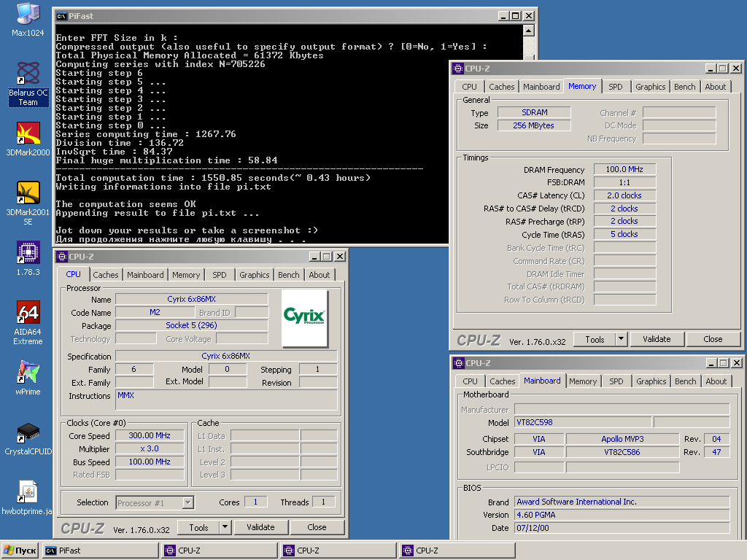
Task: Click the Multiplier x 3.0 value
Action: [150, 448]
